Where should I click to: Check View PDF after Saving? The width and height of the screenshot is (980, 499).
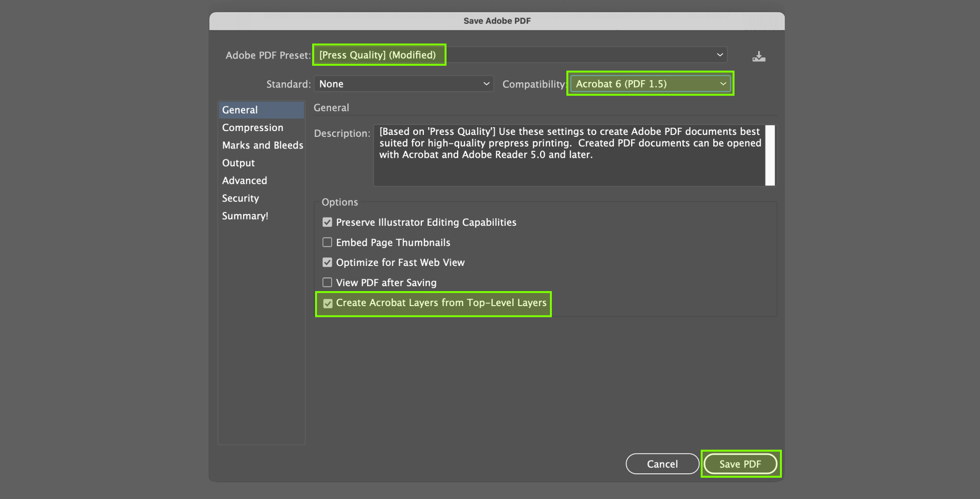[327, 282]
